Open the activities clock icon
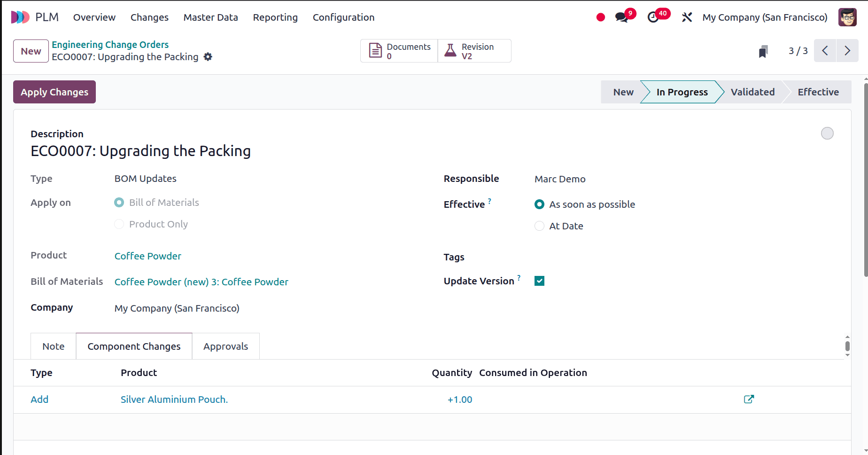The width and height of the screenshot is (868, 455). click(x=652, y=17)
